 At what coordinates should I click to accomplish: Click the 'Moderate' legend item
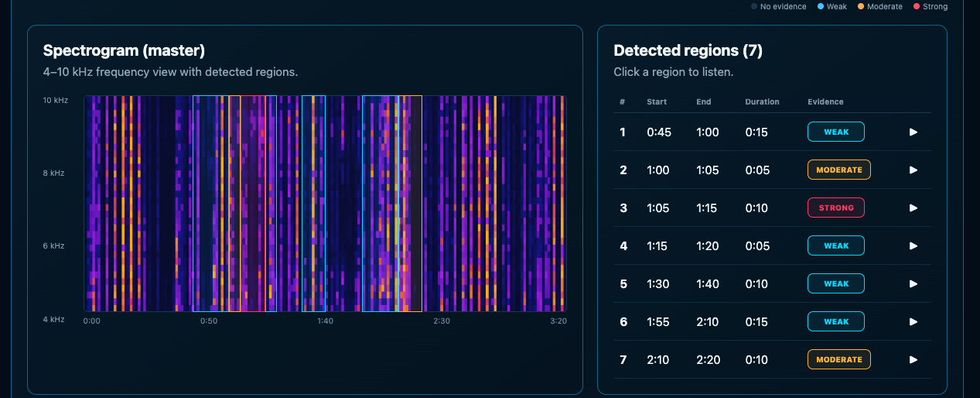(880, 6)
